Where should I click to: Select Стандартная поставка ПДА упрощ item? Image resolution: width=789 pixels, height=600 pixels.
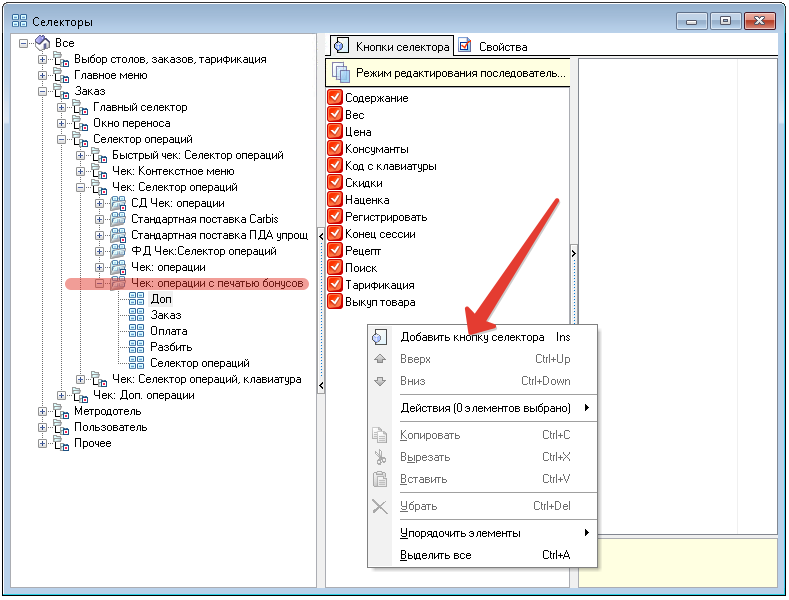[219, 235]
